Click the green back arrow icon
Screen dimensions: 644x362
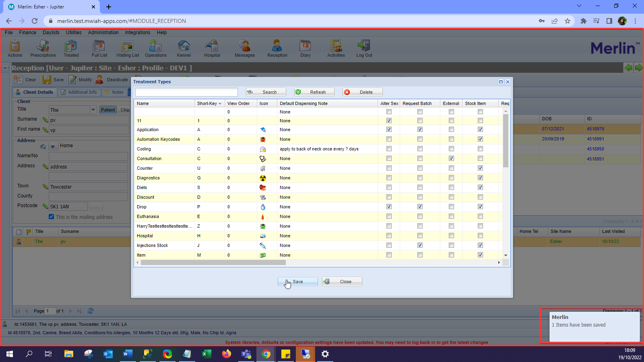click(x=628, y=68)
